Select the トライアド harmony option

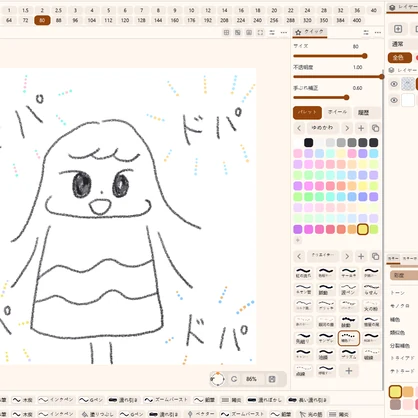point(402,358)
